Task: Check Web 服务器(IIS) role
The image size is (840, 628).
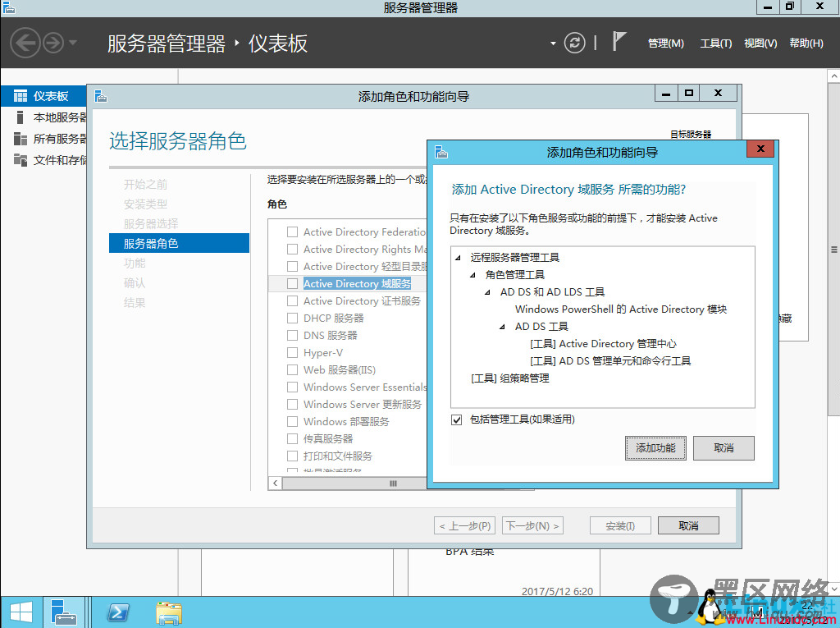Action: click(x=292, y=369)
